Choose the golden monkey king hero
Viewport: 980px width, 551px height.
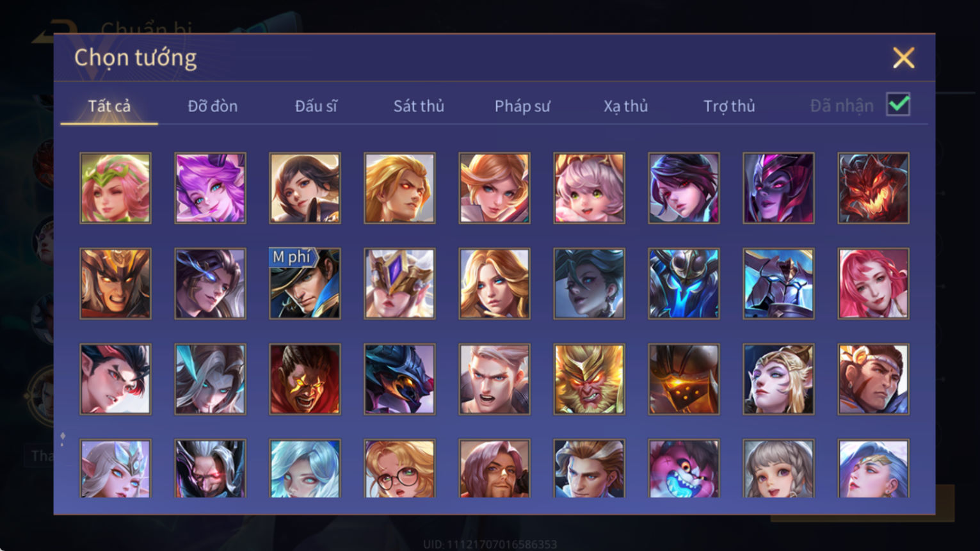coord(589,379)
